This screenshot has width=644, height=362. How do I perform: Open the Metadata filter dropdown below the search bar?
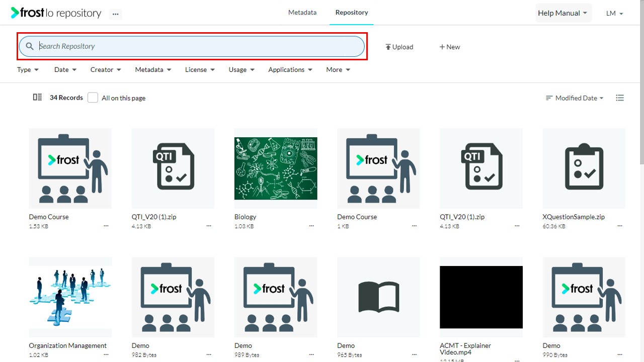[153, 70]
